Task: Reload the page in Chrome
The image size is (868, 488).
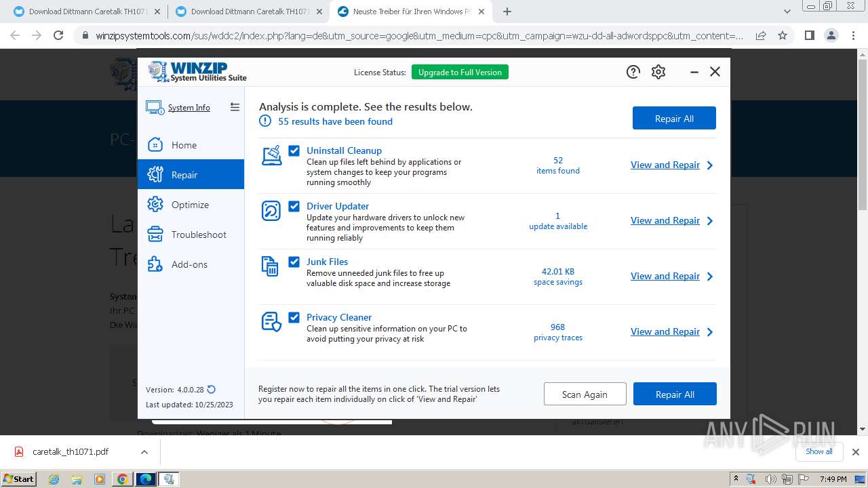Action: coord(58,36)
